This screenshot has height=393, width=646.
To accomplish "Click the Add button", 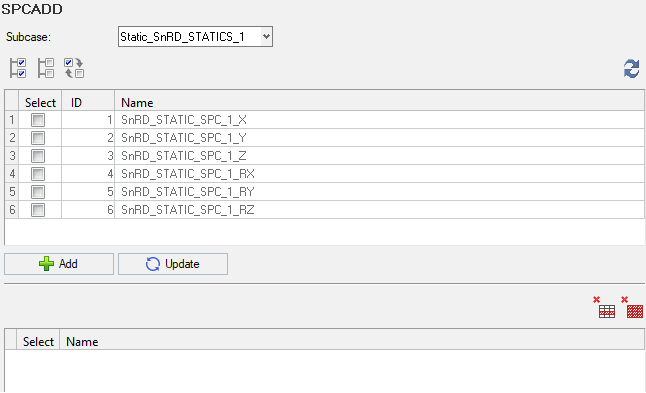I will (59, 264).
